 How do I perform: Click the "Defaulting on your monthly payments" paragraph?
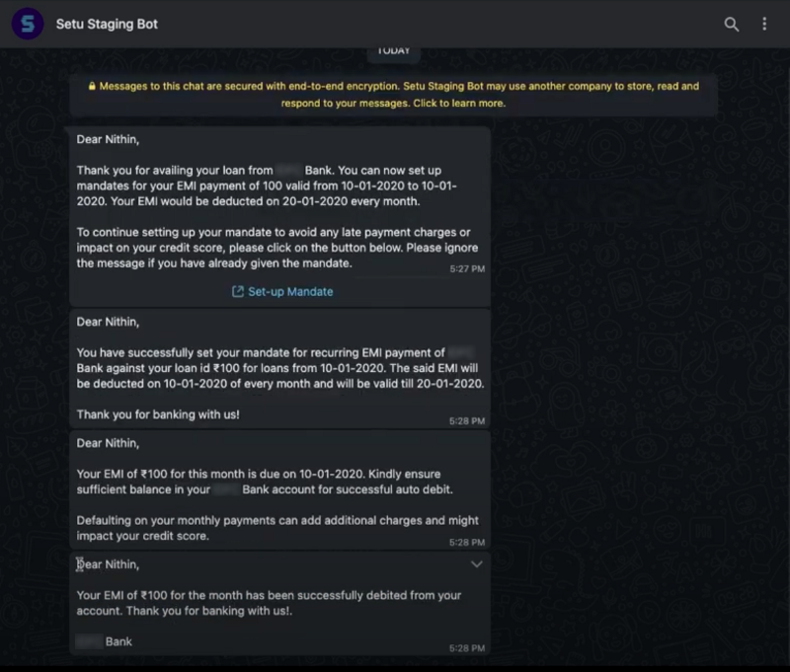277,528
